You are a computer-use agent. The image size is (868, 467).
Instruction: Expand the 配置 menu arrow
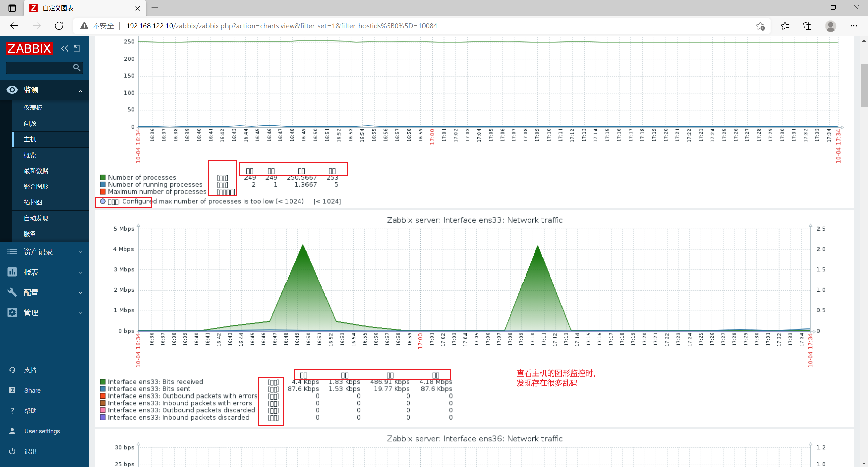80,293
